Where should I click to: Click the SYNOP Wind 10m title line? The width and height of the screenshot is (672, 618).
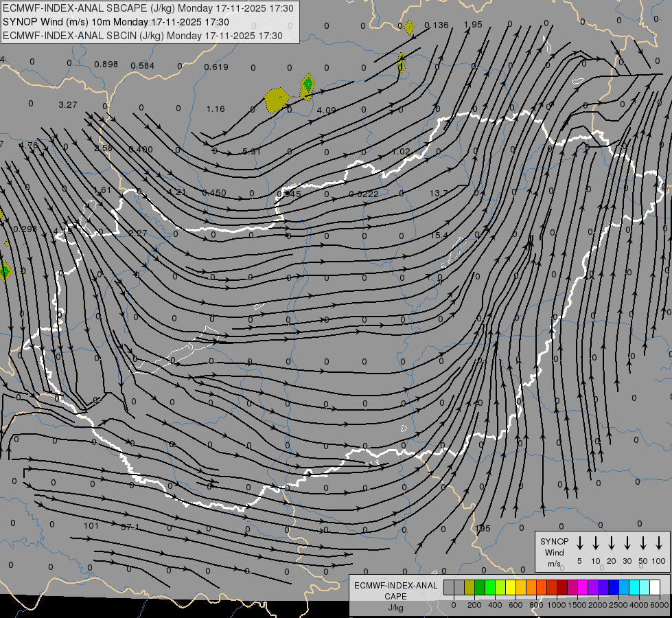[x=116, y=22]
